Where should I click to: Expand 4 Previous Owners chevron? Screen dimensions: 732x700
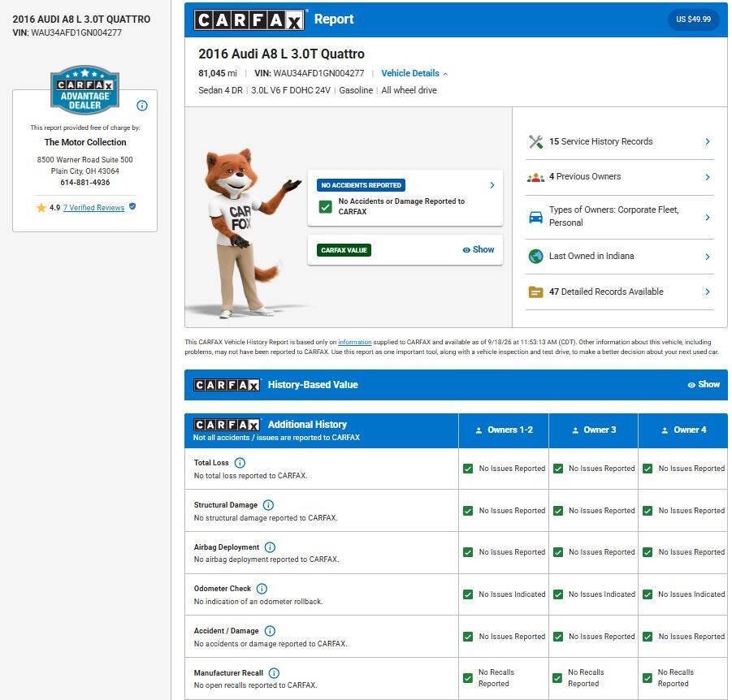click(708, 177)
